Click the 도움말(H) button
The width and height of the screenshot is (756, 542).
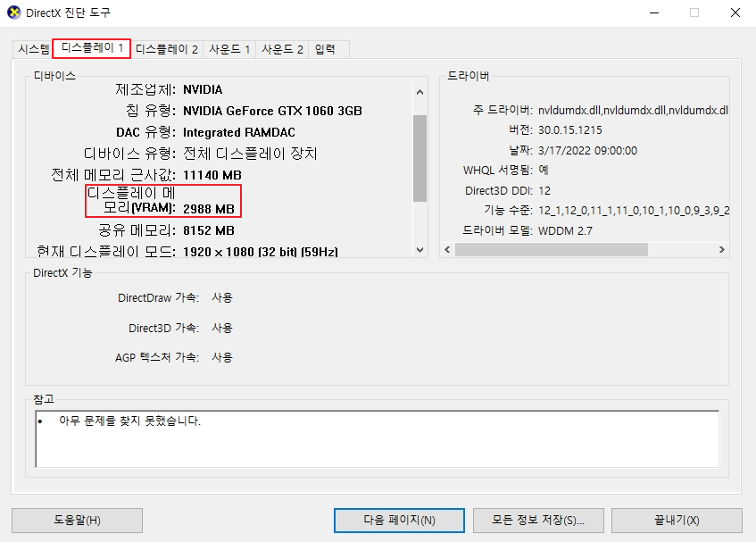77,521
